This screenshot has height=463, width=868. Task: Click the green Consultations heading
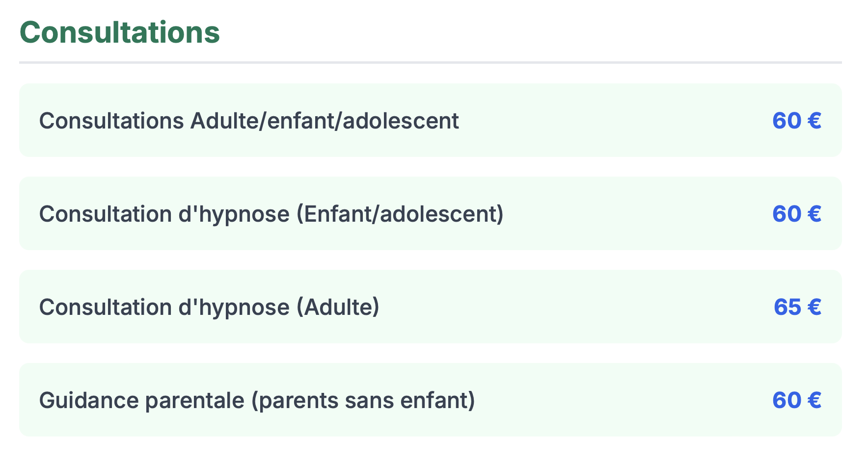pos(120,32)
